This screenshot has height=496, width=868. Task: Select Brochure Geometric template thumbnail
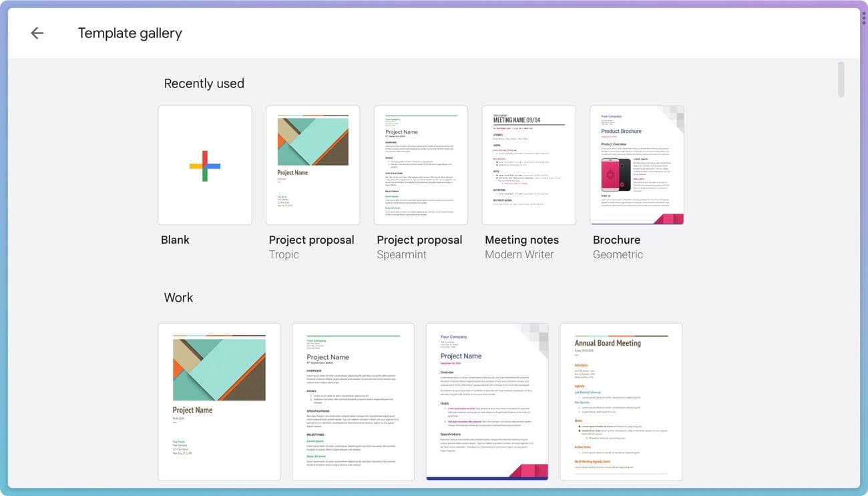637,166
